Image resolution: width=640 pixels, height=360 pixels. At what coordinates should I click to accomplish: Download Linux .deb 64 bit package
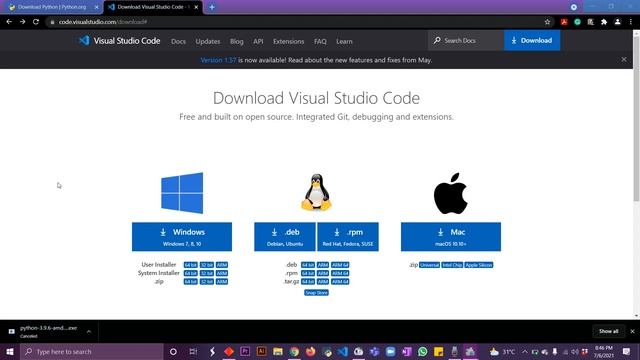click(308, 265)
